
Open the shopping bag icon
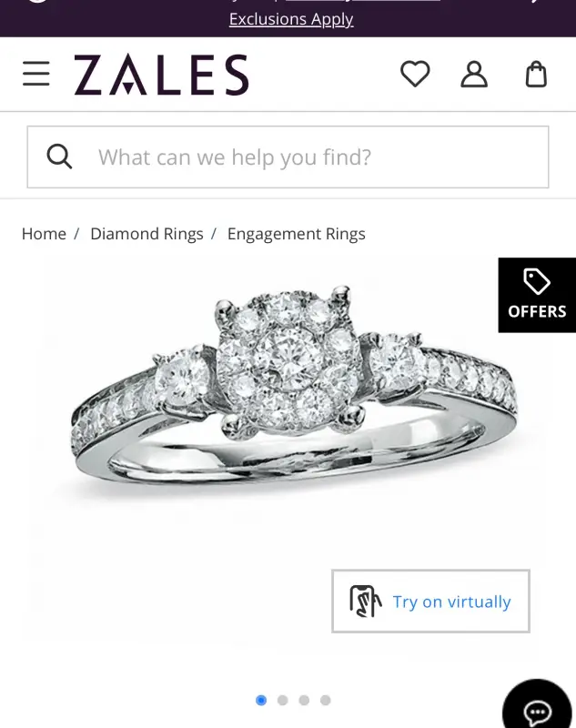536,74
